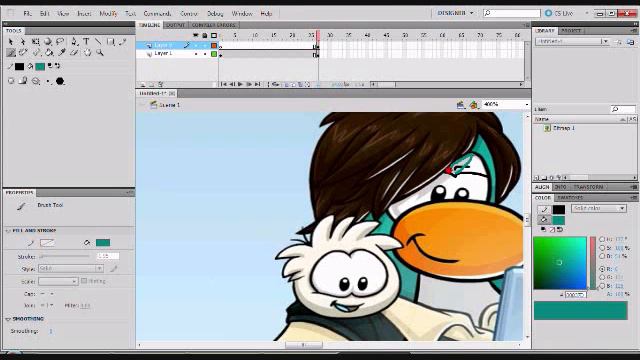Select the Eraser tool

click(74, 53)
